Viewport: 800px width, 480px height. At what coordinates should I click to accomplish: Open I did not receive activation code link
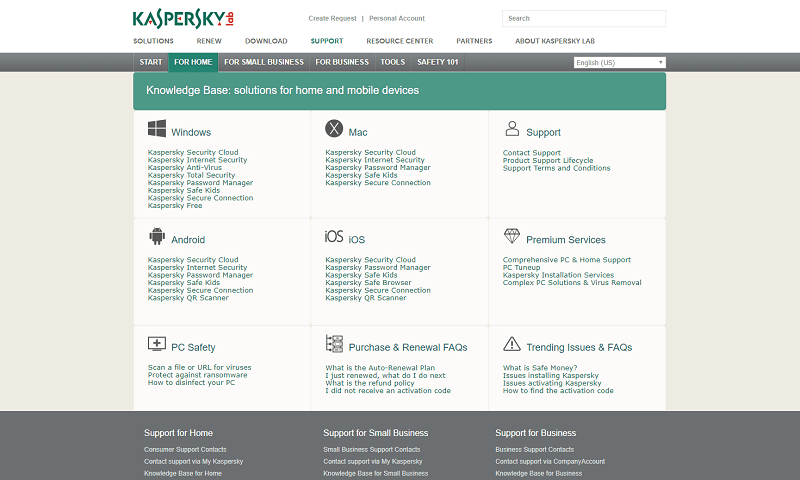[388, 391]
